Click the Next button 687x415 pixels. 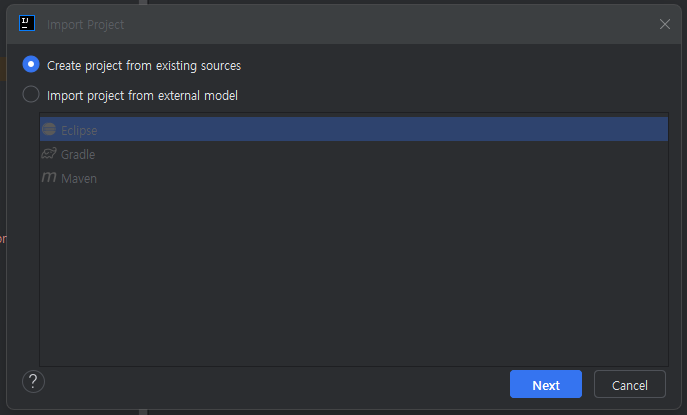click(545, 384)
